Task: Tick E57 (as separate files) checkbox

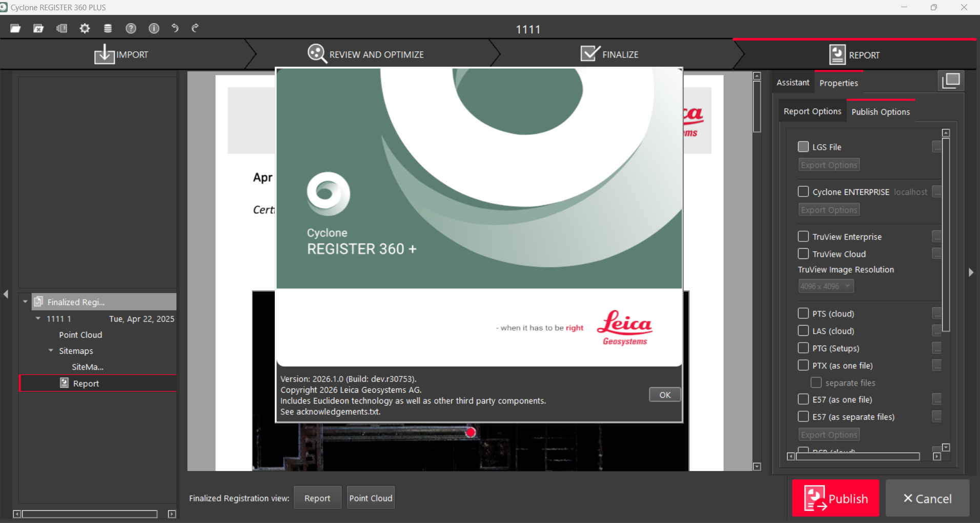Action: (x=803, y=416)
